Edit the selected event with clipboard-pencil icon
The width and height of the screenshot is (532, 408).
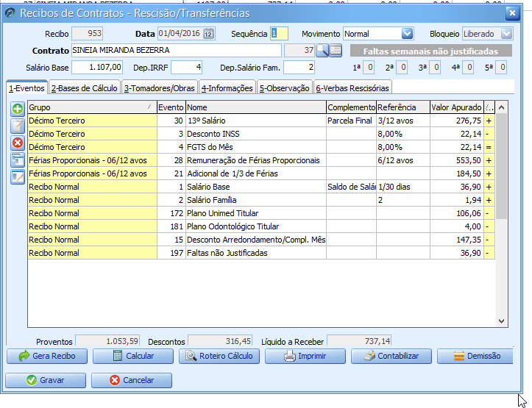(x=18, y=126)
